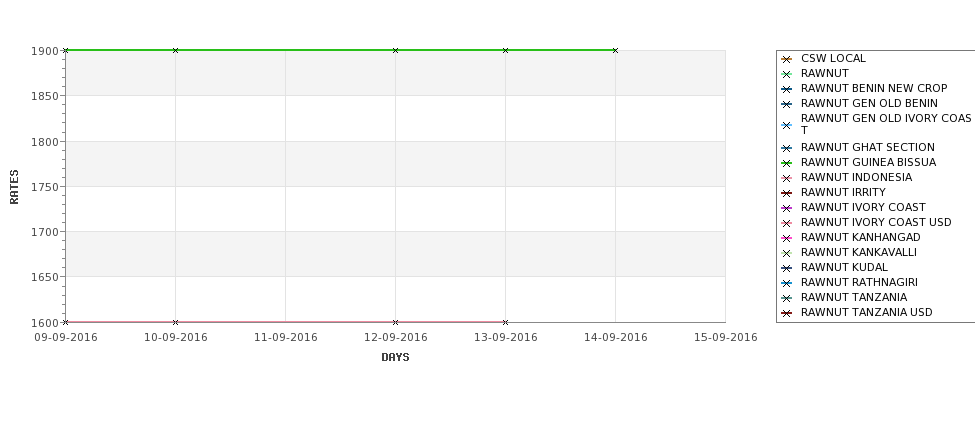This screenshot has width=975, height=429.
Task: Click the RATES axis title
Action: 14,187
